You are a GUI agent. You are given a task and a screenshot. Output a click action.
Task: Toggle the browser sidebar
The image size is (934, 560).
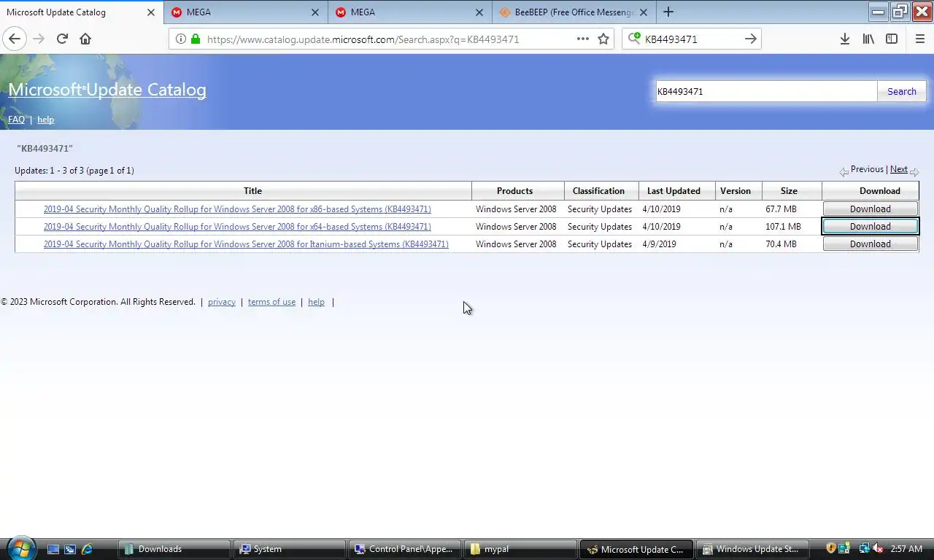pyautogui.click(x=891, y=39)
